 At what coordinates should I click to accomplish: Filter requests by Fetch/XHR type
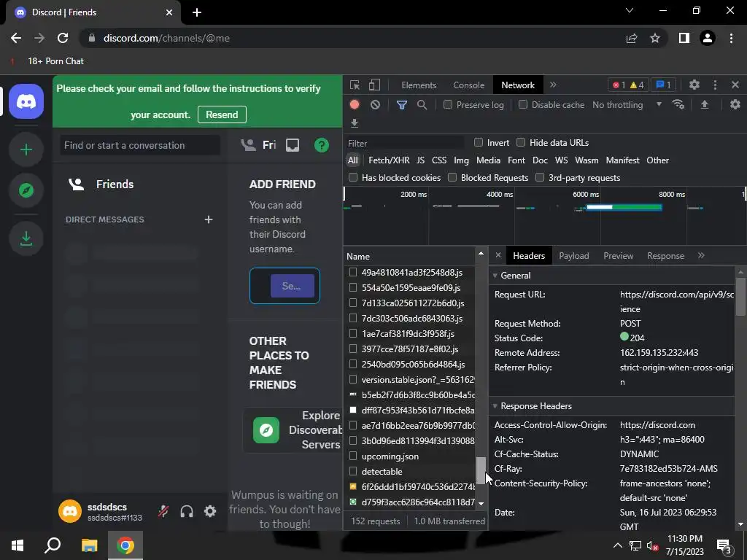(x=389, y=160)
